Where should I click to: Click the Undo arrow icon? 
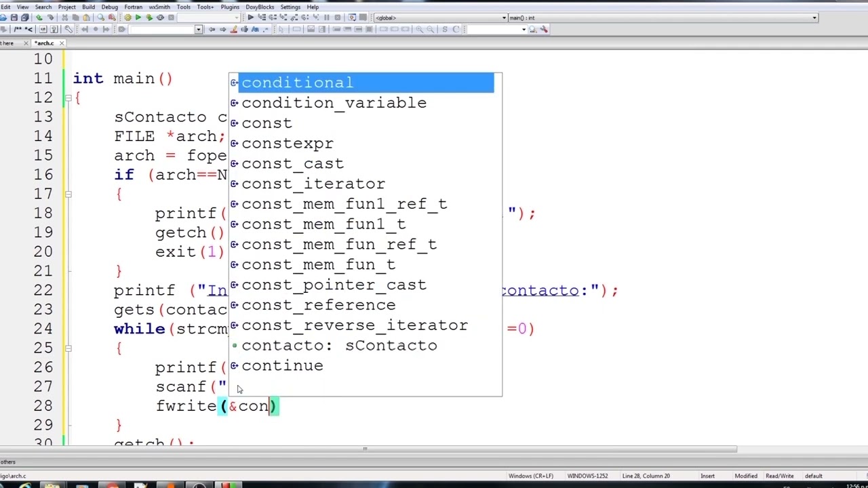(x=39, y=17)
